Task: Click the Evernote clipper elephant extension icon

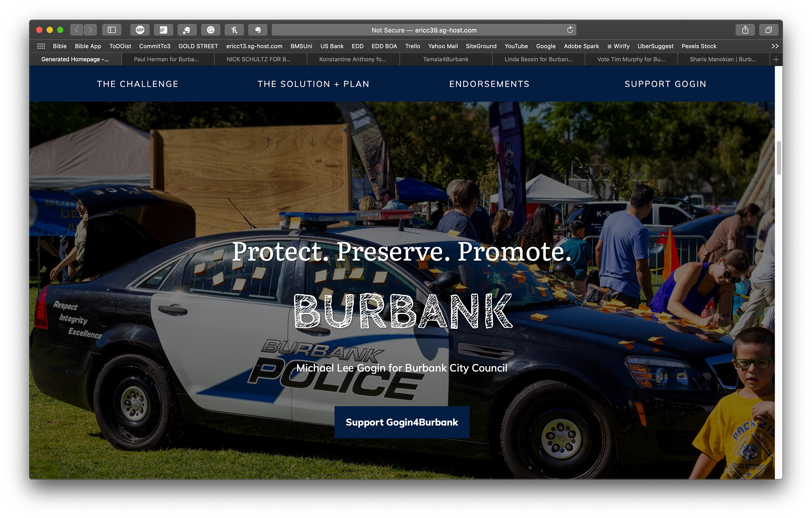Action: [187, 30]
